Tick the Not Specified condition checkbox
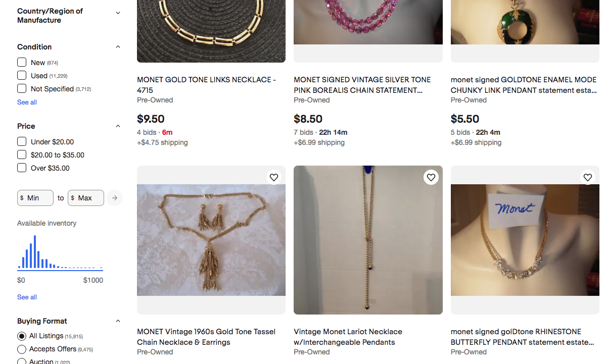 point(22,88)
